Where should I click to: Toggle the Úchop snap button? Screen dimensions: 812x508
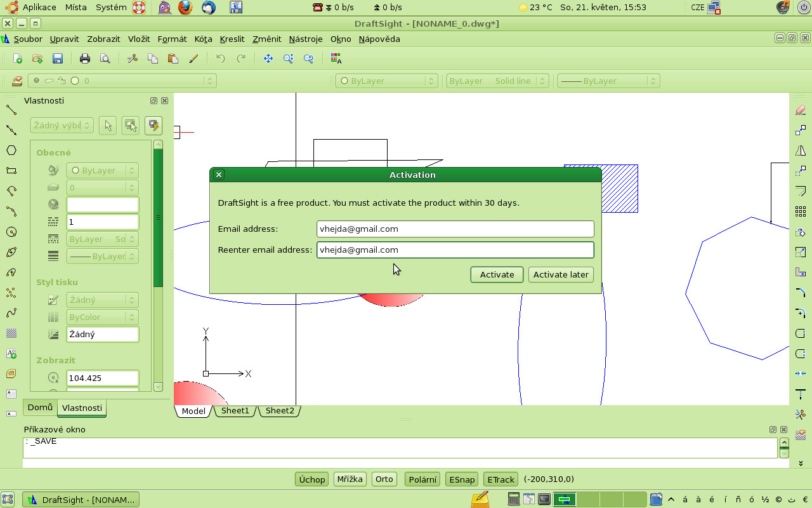pyautogui.click(x=312, y=479)
